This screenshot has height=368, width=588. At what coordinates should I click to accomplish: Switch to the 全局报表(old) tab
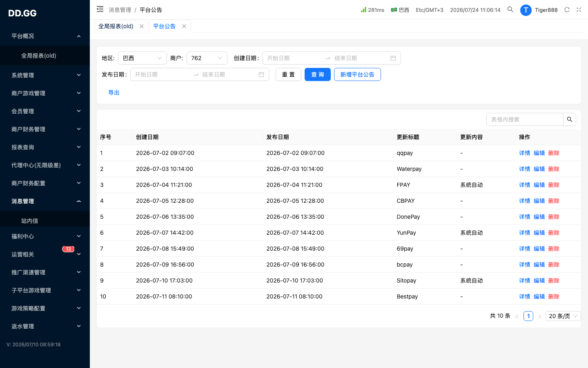tap(116, 26)
